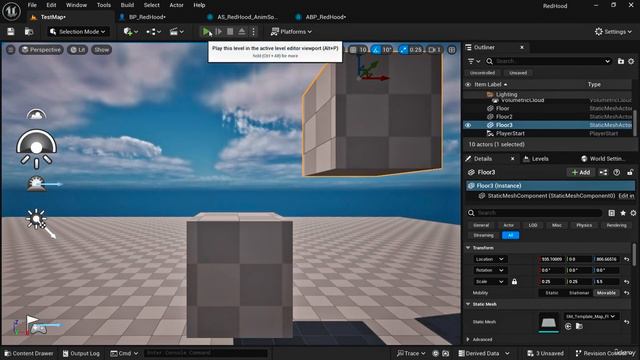
Task: Set Mobility to Static
Action: (x=552, y=293)
